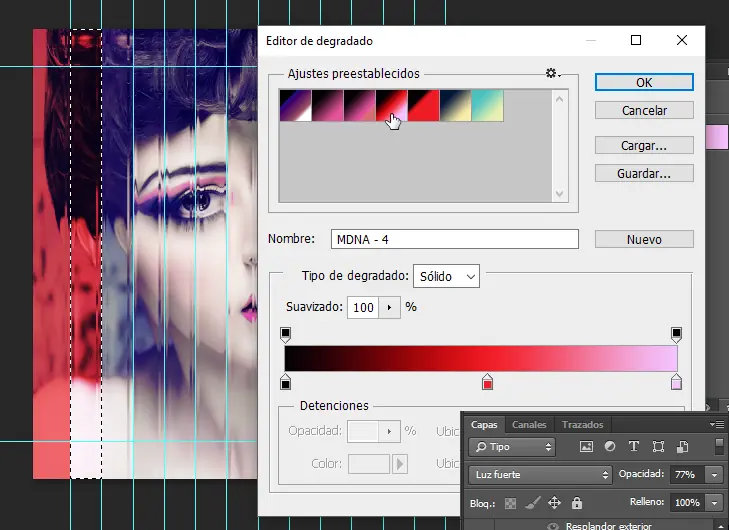This screenshot has height=530, width=729.
Task: Toggle lock position for the layer
Action: (x=554, y=502)
